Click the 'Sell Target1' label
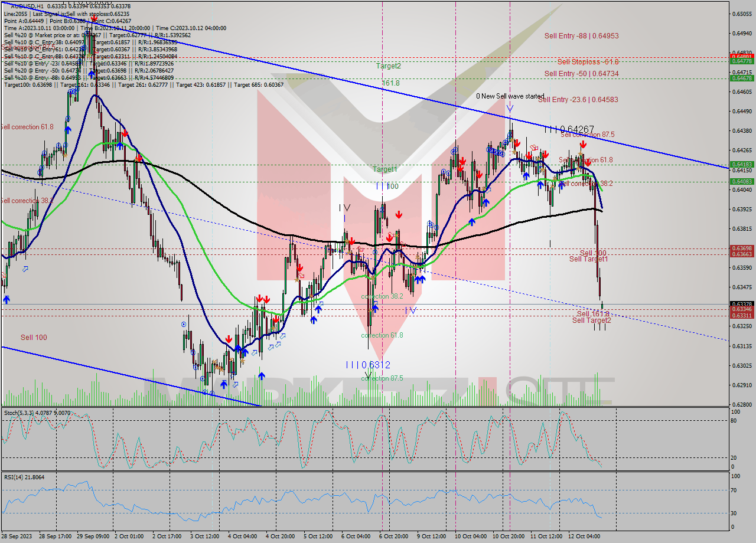 [x=588, y=259]
